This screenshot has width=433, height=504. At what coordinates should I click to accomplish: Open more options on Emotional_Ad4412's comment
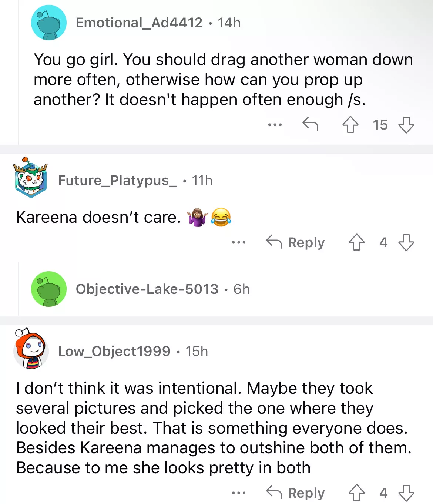click(275, 125)
